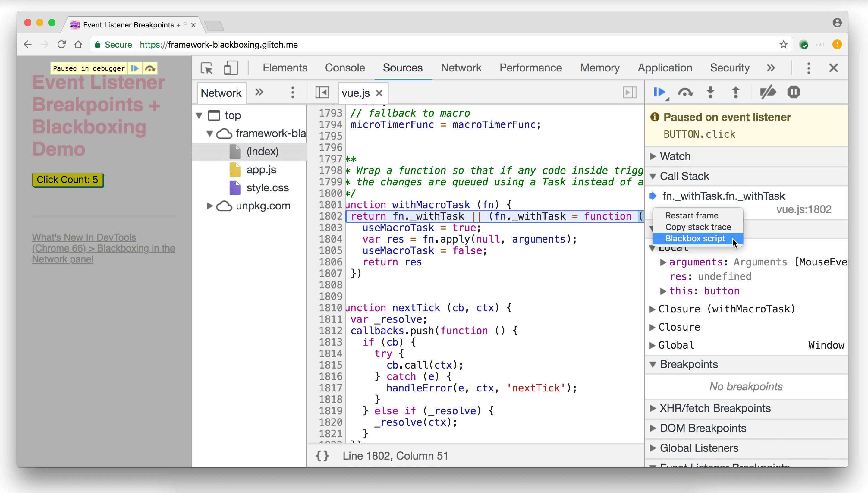Click the vue.js close tab button
The image size is (868, 493).
[379, 93]
